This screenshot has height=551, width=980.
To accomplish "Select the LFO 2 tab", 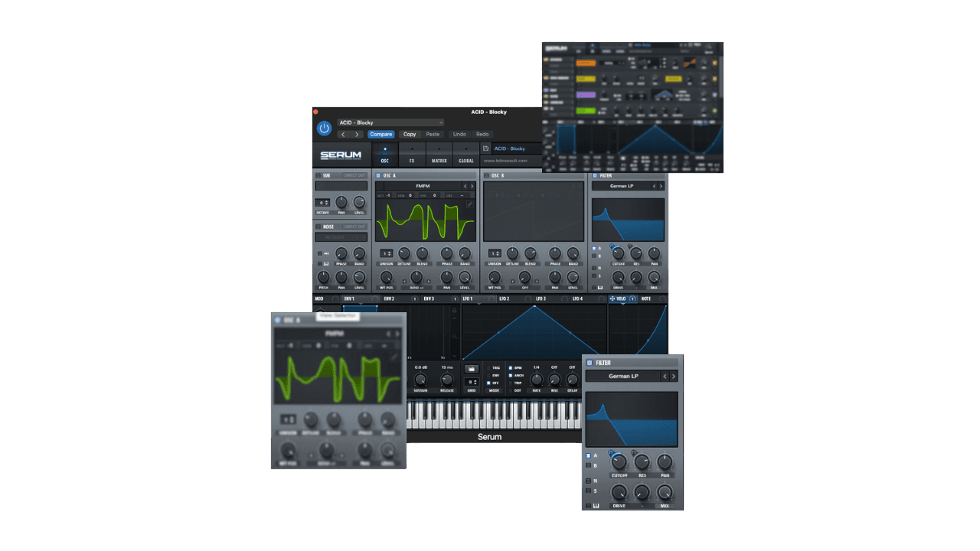I will (505, 298).
